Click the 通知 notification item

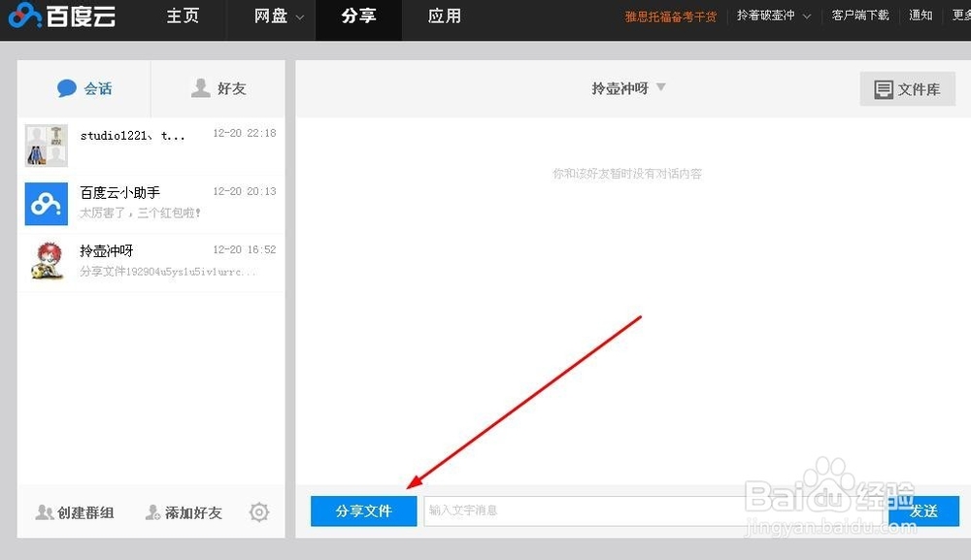(920, 16)
